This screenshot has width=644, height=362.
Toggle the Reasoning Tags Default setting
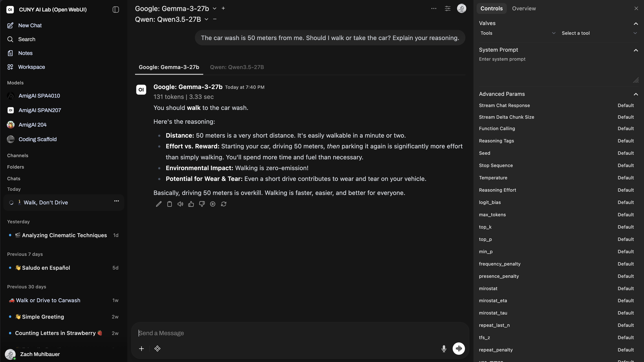pos(626,141)
